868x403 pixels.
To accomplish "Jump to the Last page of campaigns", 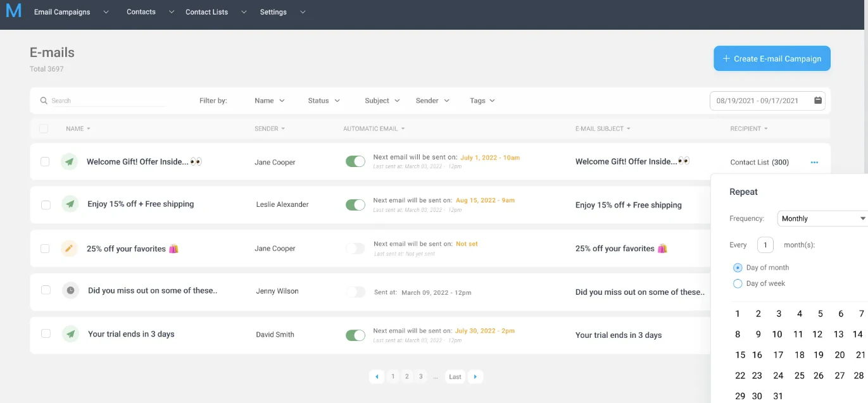I will point(454,376).
